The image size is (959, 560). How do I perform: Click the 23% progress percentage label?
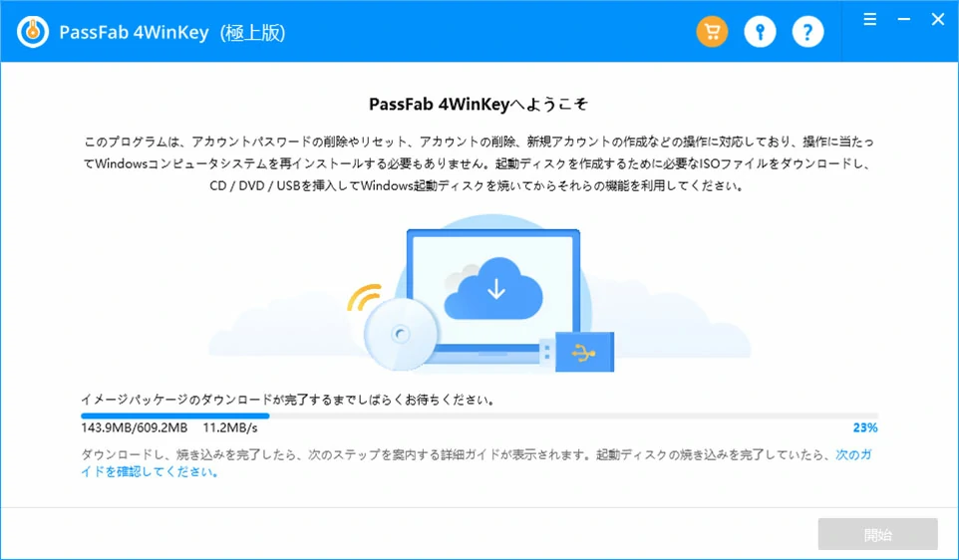tap(865, 427)
